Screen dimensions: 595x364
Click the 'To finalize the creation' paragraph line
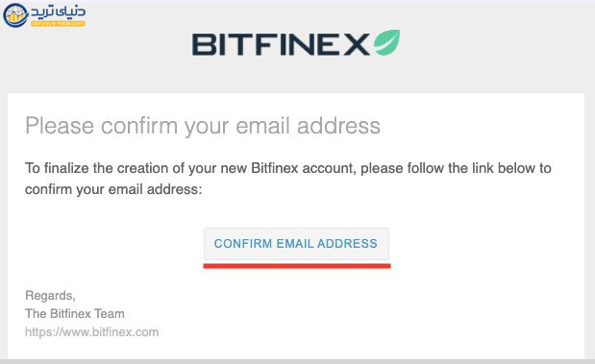(x=288, y=168)
